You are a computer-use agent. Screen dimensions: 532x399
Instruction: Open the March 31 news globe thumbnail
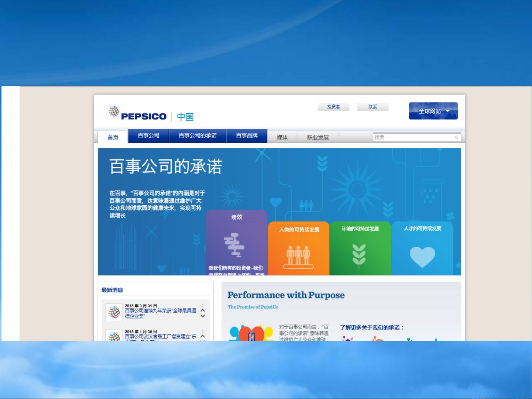(114, 312)
